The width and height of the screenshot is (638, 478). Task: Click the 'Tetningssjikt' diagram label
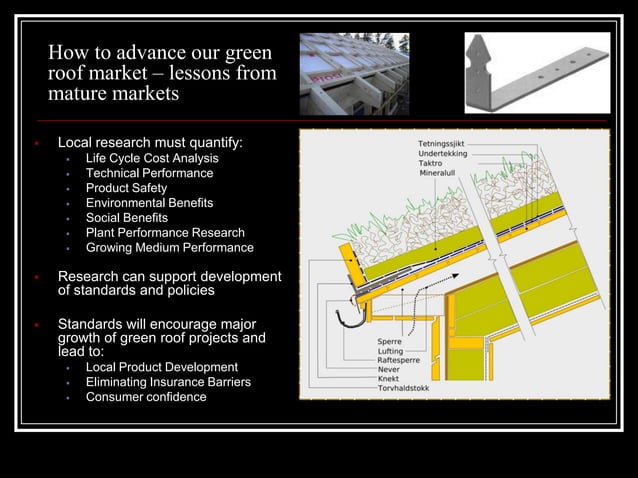click(x=441, y=144)
